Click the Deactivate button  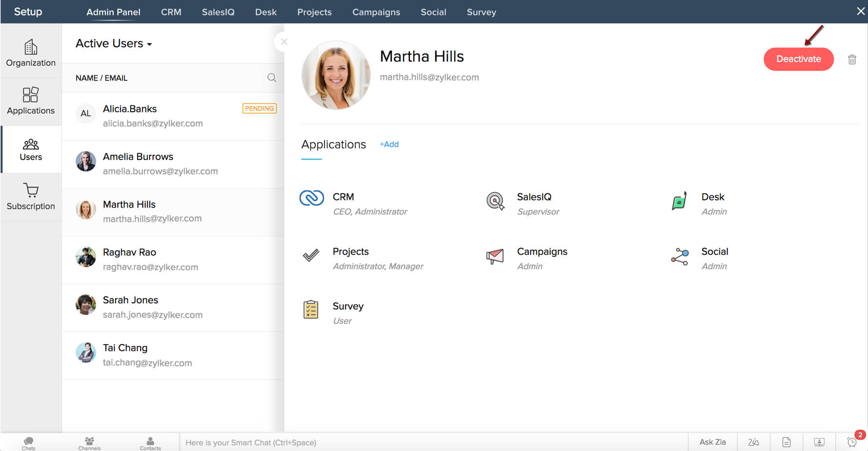(799, 59)
